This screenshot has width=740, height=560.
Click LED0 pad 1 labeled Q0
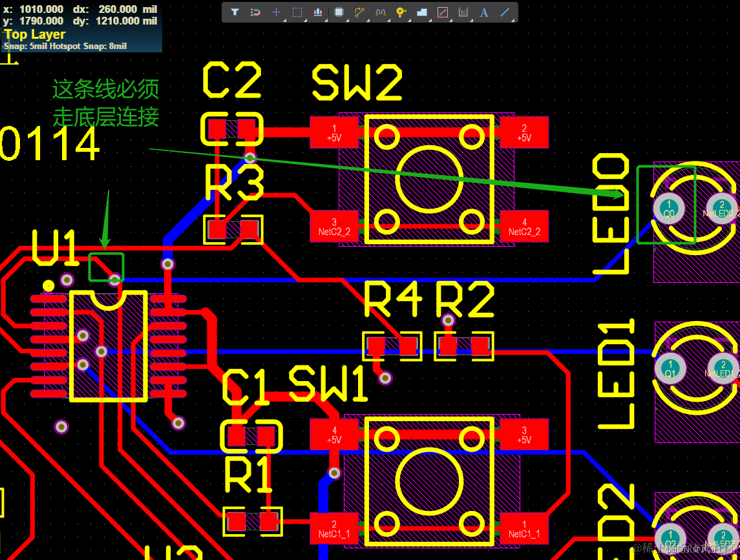pyautogui.click(x=669, y=209)
